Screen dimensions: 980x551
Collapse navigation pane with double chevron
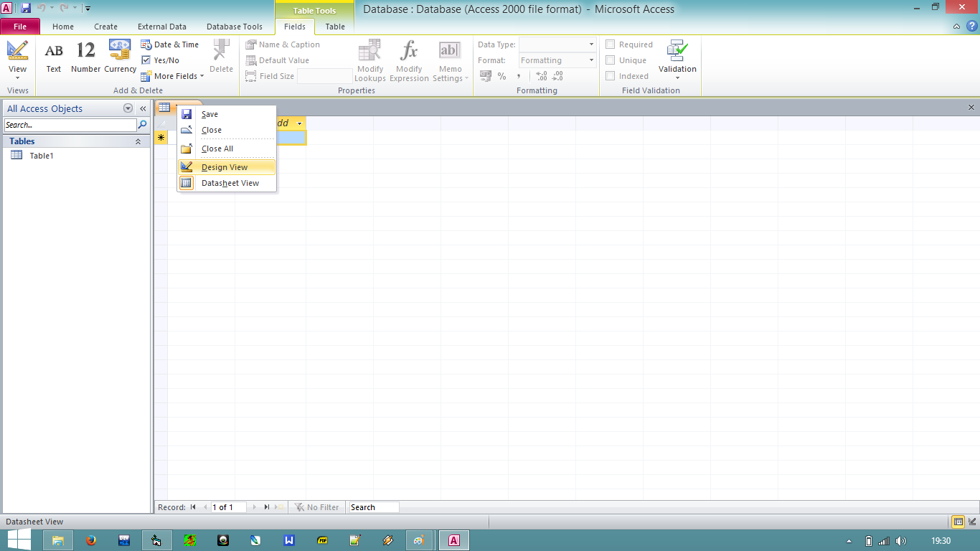[143, 109]
